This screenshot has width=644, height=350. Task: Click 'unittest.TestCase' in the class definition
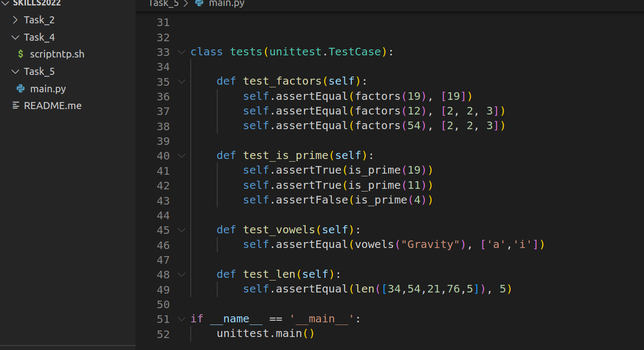click(325, 52)
